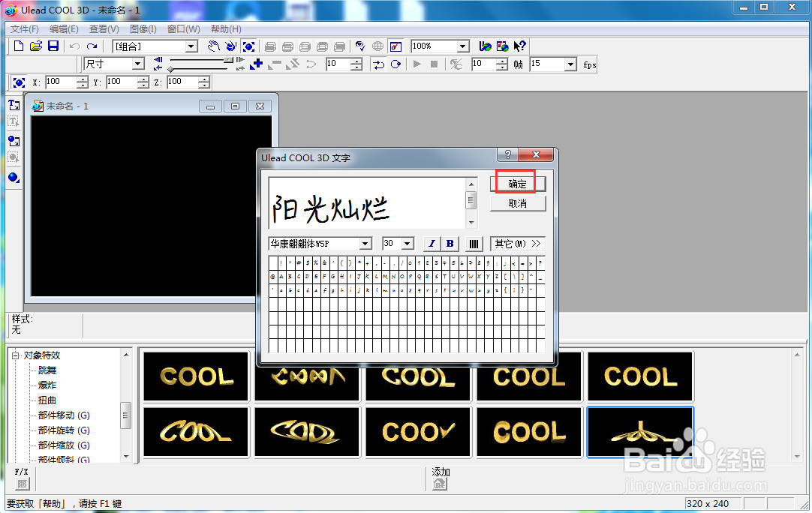
Task: Play the animation
Action: [417, 64]
